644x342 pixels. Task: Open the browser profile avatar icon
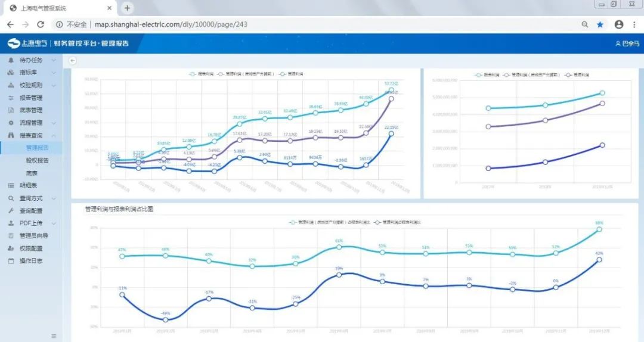(x=619, y=24)
